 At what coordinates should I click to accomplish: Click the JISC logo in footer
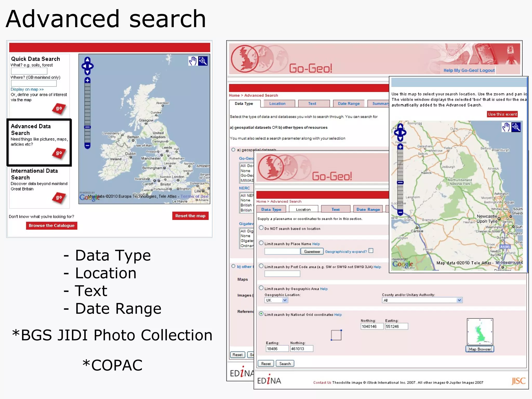tap(518, 381)
